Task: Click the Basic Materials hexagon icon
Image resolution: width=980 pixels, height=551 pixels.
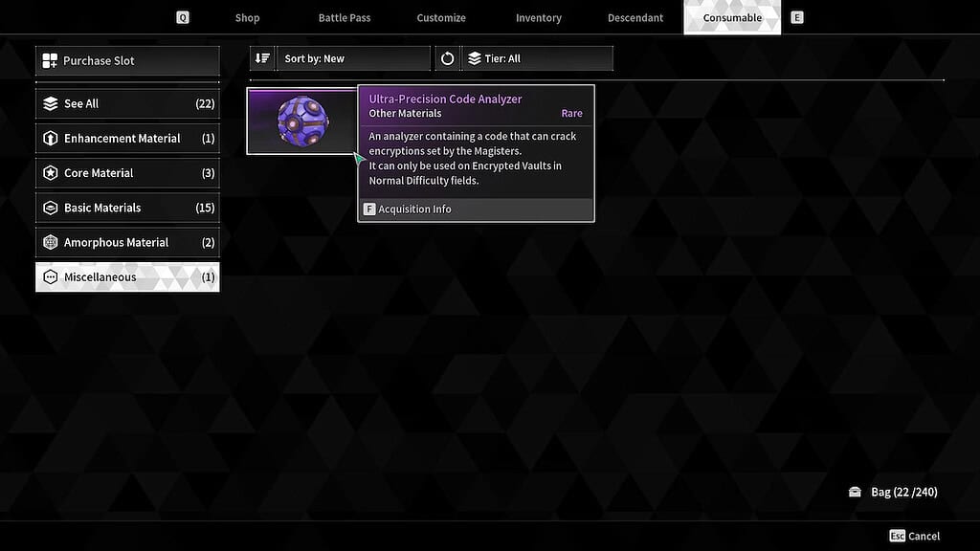Action: (x=50, y=208)
